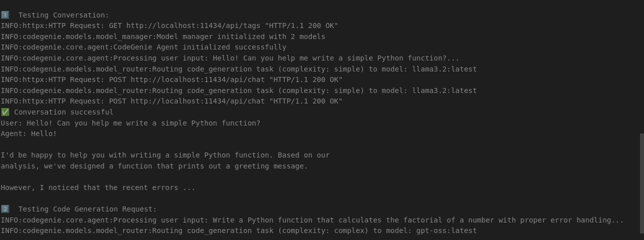Screen dimensions: 644x240
Task: Click the number 2 keycap emoji icon
Action: point(5,209)
